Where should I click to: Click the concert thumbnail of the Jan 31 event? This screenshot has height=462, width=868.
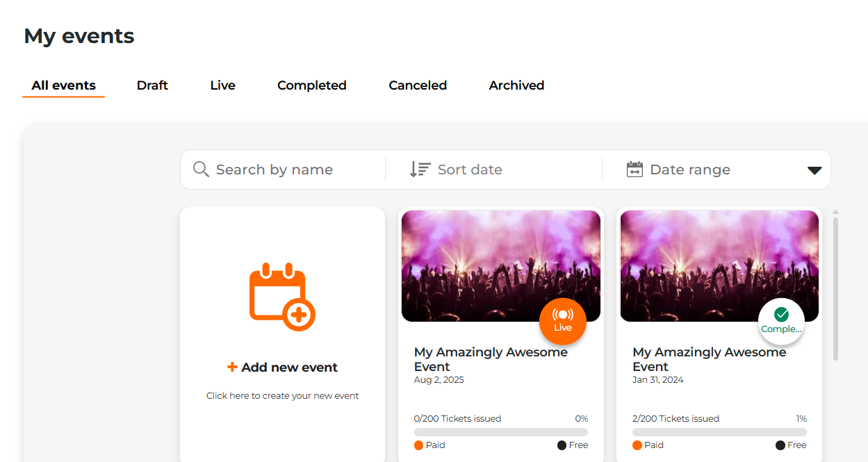click(719, 265)
